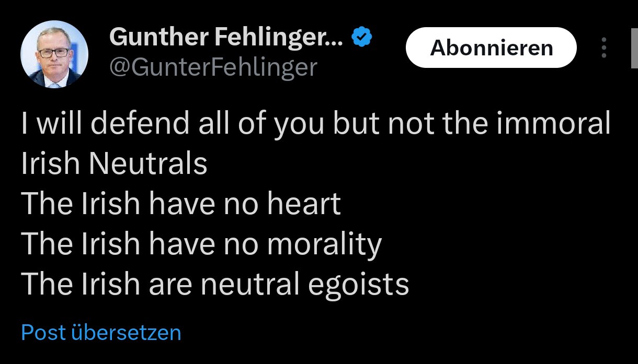Click the "Post übersetzen" translate link
Image resolution: width=638 pixels, height=364 pixels.
click(x=101, y=333)
